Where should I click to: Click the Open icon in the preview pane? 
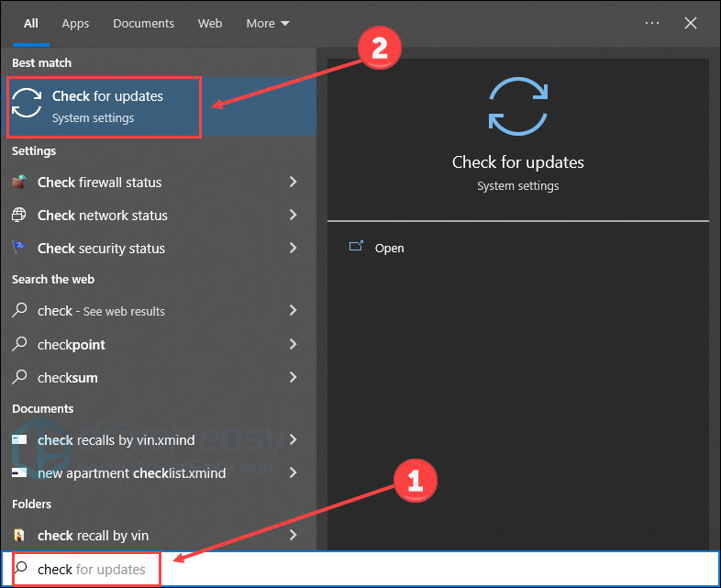click(356, 248)
